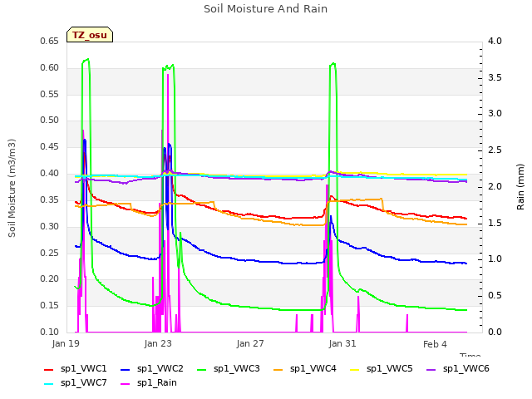Viewport: 532px width, 399px height.
Task: Click the Jan 27 x-axis tick label
Action: [250, 343]
